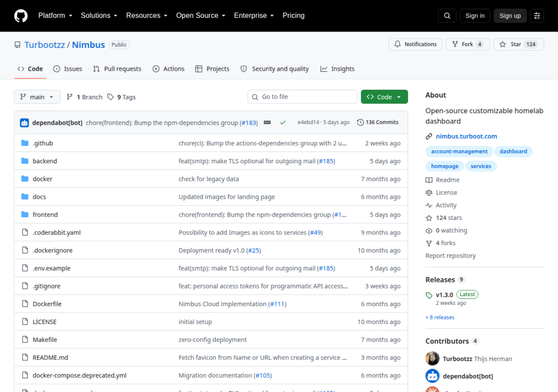Click the pulse icon beside Activity
558x392 pixels.
point(429,205)
